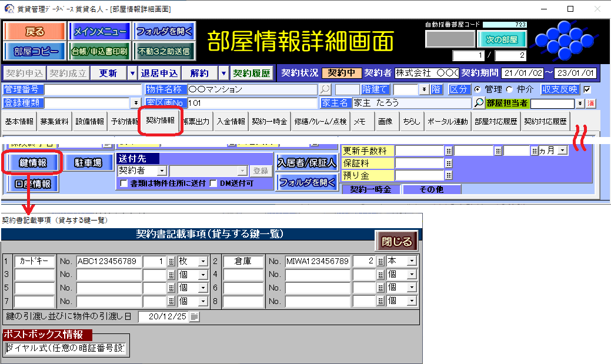Screen dimensions: 611x364
Task: Click the calculator icon next to 保証料 field
Action: (449, 163)
